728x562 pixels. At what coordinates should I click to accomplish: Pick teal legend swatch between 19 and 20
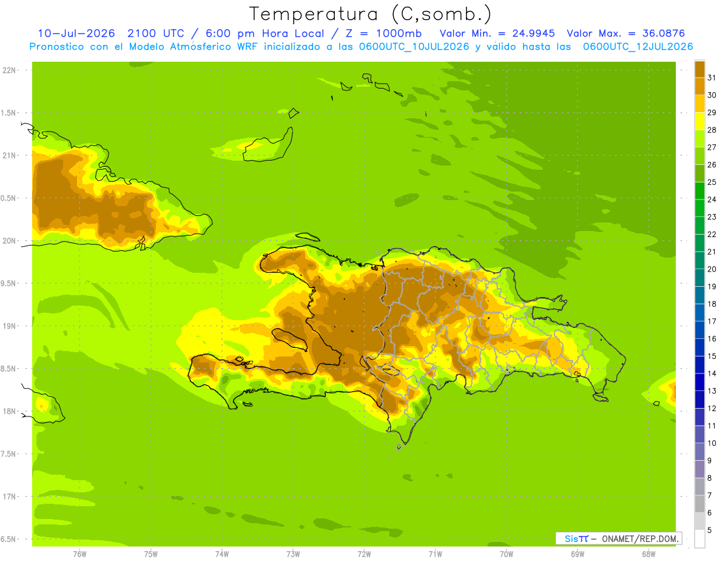[699, 278]
